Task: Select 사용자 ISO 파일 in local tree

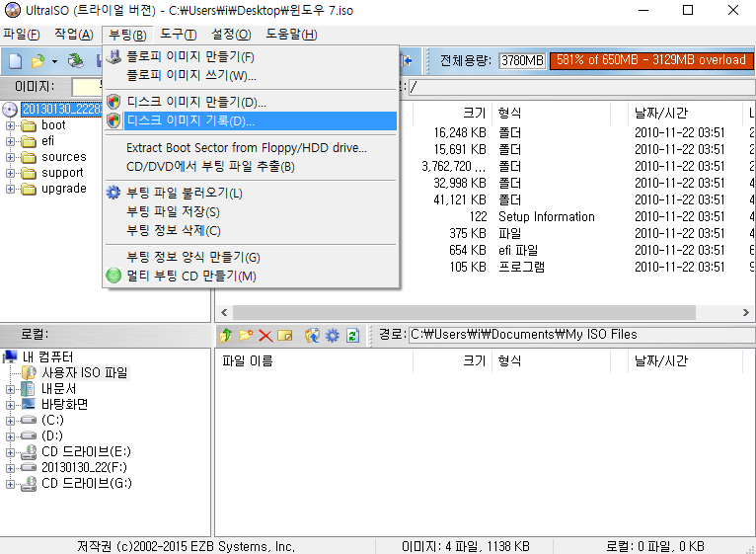Action: coord(84,372)
